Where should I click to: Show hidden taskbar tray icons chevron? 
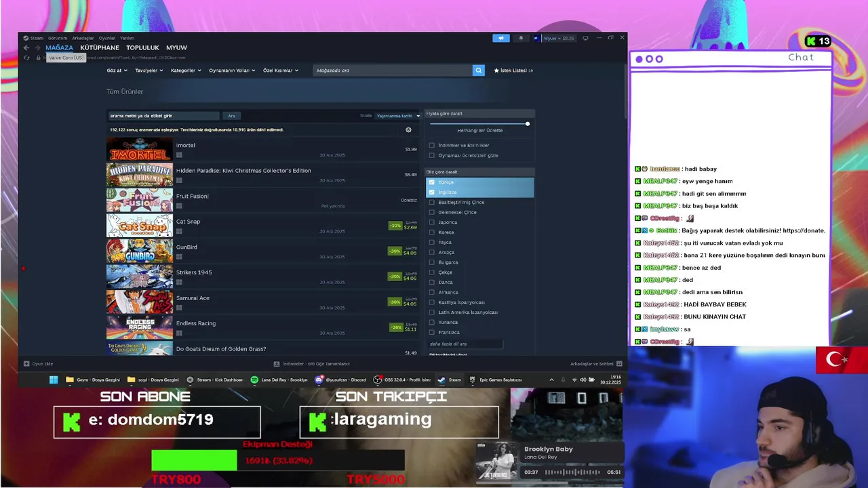tap(551, 380)
